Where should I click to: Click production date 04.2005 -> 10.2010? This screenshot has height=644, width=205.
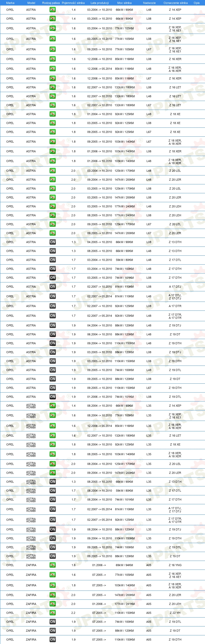click(x=100, y=242)
